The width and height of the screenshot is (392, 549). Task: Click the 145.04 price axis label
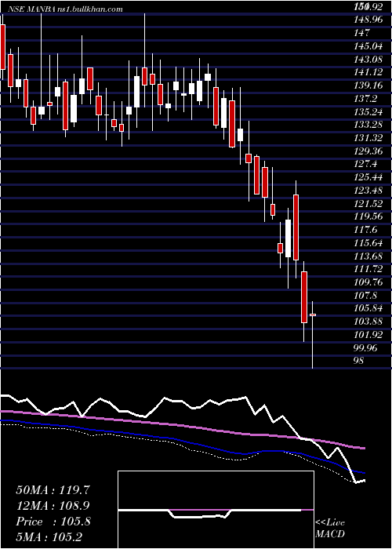368,45
